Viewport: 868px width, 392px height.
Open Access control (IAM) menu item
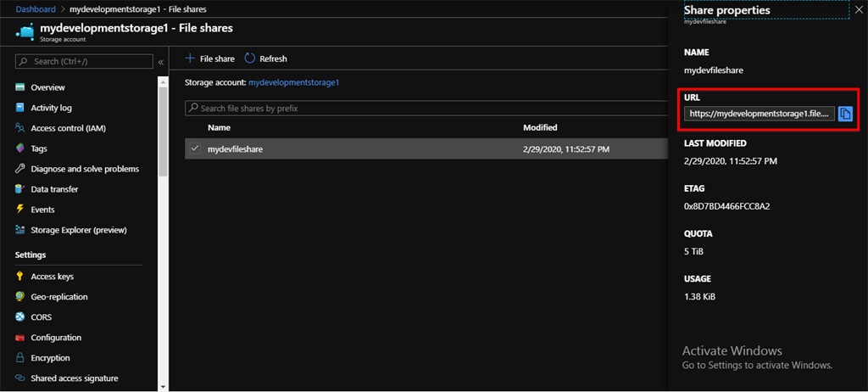pos(68,128)
